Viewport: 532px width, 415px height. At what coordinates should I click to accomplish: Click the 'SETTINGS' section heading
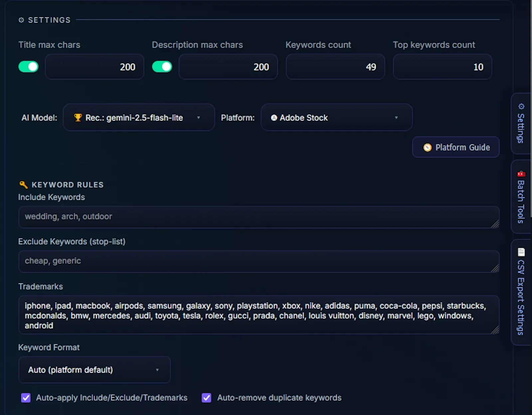point(49,20)
